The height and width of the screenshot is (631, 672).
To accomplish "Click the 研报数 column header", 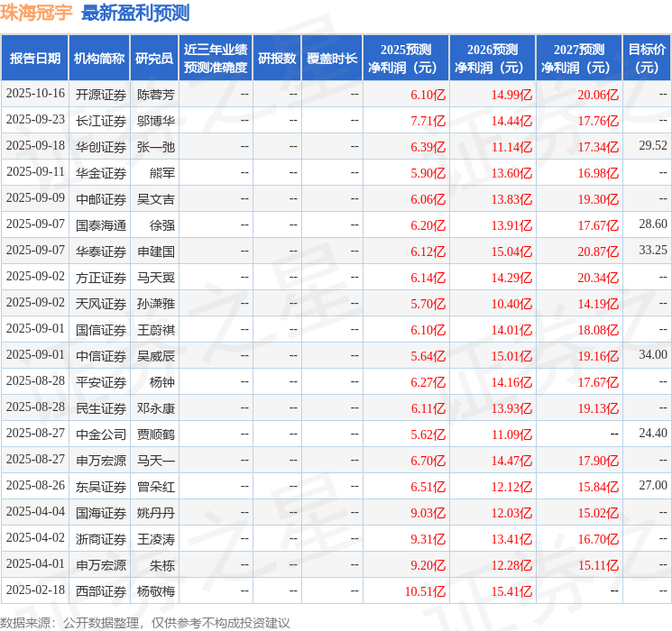I will click(277, 59).
